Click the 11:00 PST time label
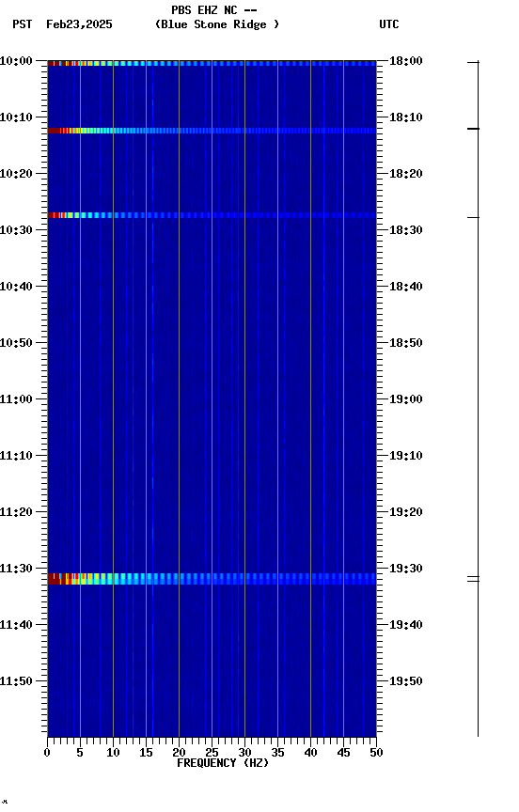 [16, 399]
